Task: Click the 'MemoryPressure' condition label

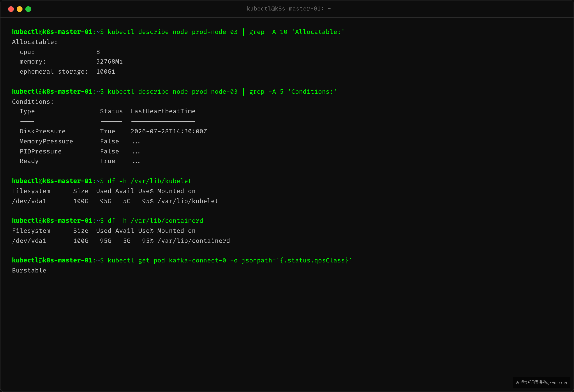Action: 46,142
